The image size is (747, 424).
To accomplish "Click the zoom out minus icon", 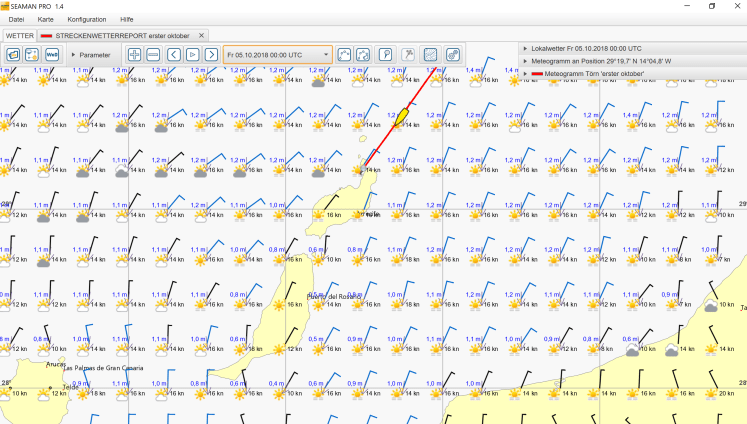I will [153, 54].
